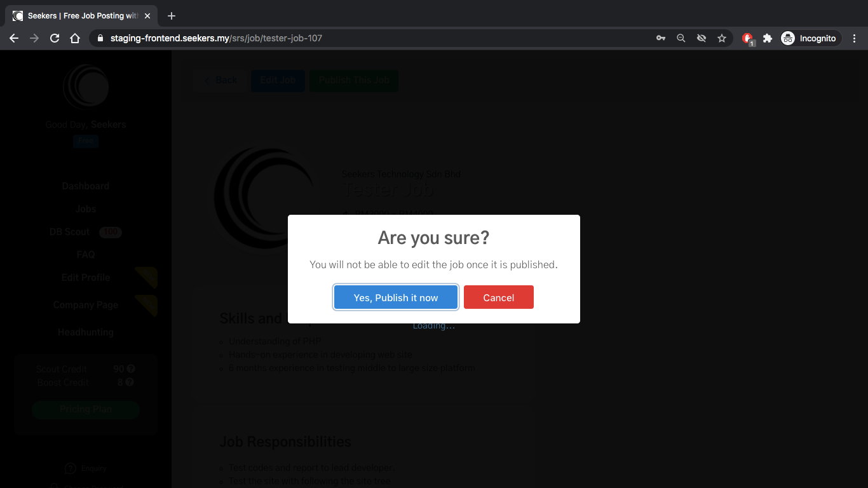Click the Tester Job title
This screenshot has width=868, height=488.
tap(388, 190)
